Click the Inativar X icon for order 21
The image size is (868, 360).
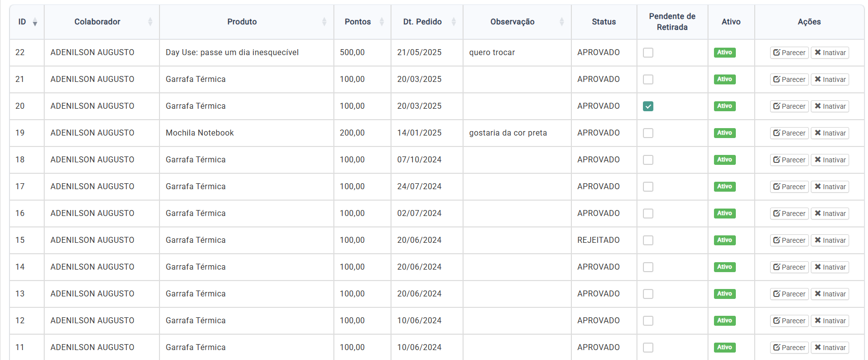point(818,79)
